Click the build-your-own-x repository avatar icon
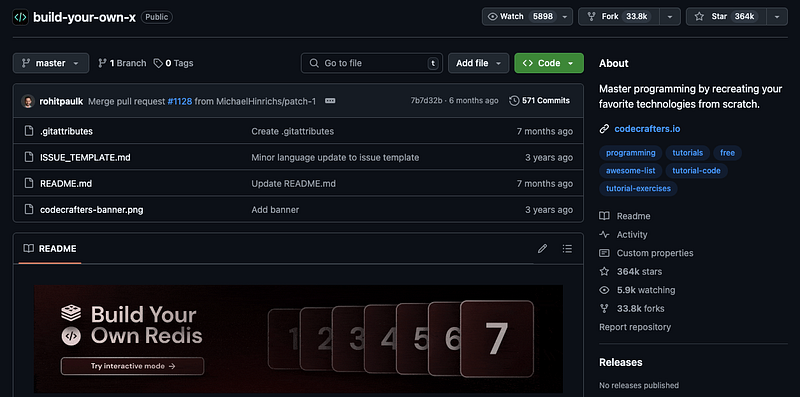Image resolution: width=800 pixels, height=397 pixels. point(20,17)
